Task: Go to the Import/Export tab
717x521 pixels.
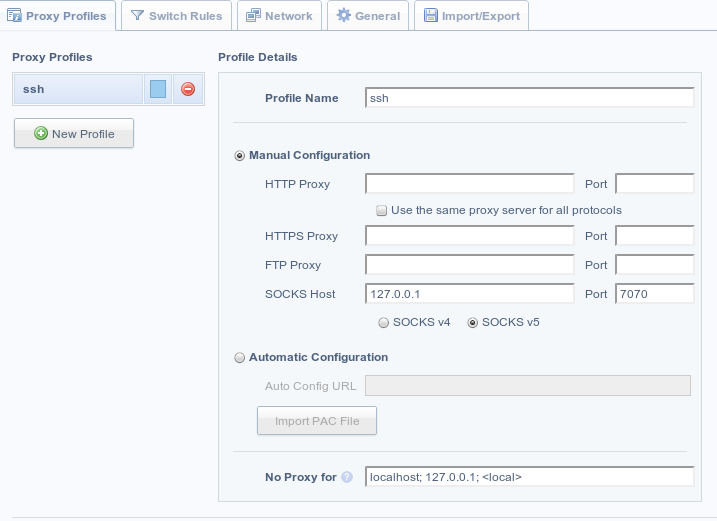Action: point(472,16)
